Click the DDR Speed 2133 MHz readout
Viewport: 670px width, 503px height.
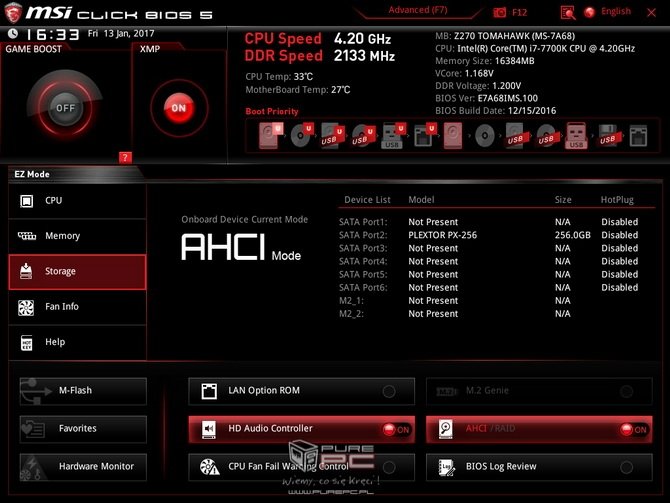320,56
